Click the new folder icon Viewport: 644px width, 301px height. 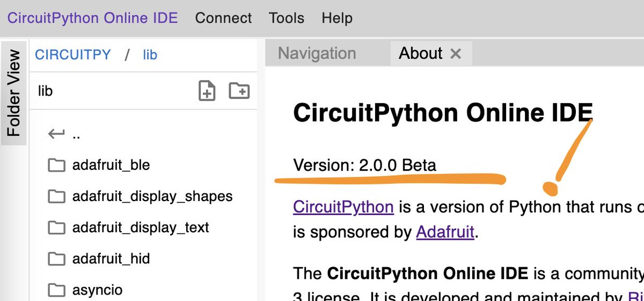239,90
